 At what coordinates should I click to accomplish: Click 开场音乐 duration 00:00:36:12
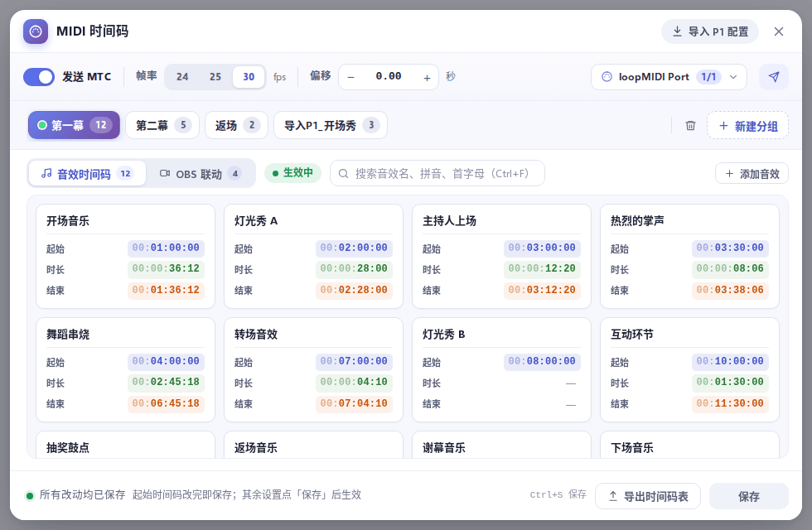[x=167, y=268]
